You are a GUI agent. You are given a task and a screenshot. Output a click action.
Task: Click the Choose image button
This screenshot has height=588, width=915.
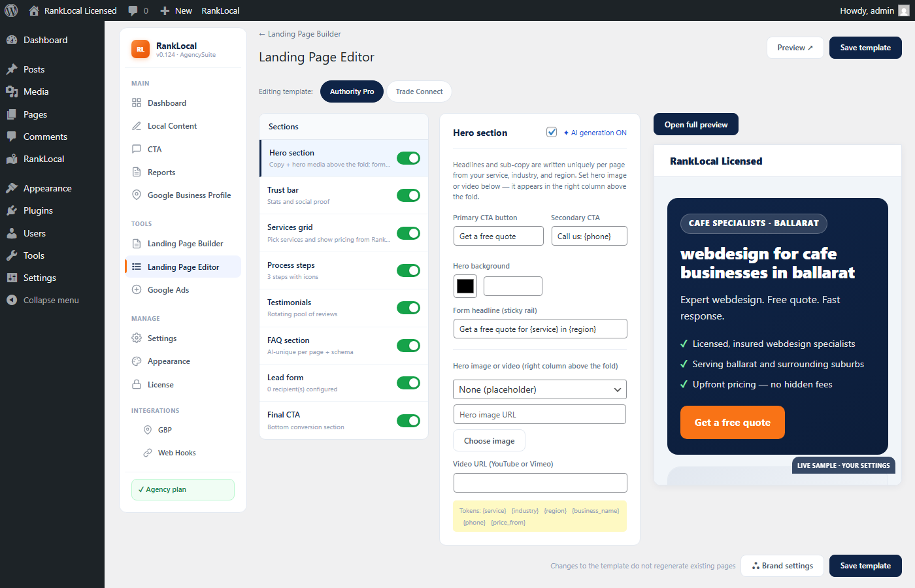489,441
